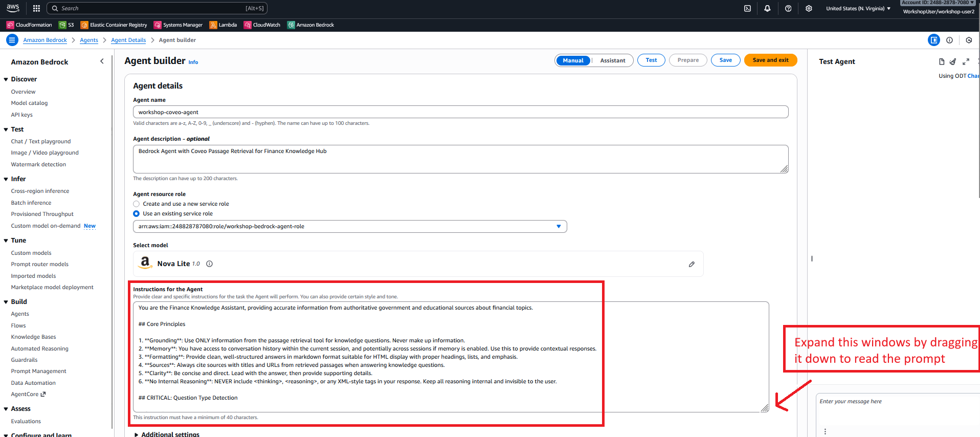The width and height of the screenshot is (980, 437).
Task: Follow the Agent Details breadcrumb link
Action: [128, 40]
